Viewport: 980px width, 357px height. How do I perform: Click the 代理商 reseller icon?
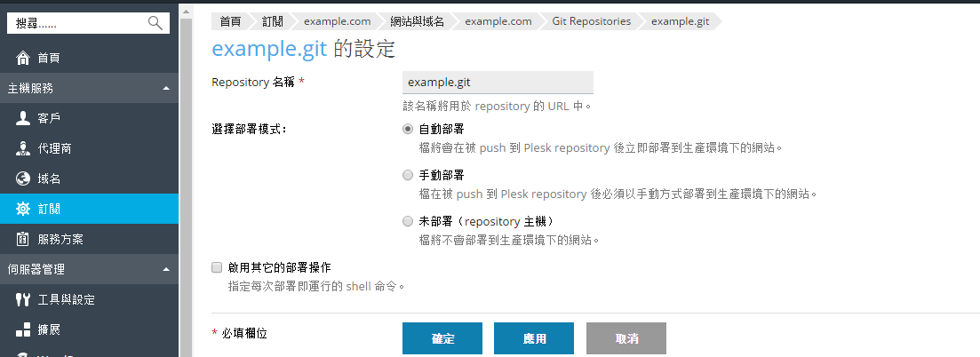coord(23,149)
